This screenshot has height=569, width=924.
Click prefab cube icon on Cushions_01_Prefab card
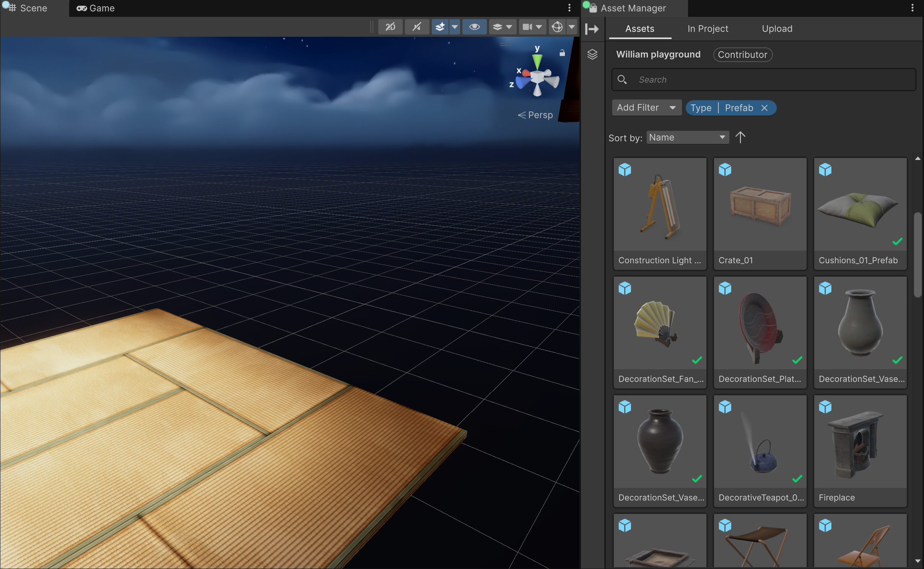pyautogui.click(x=825, y=170)
